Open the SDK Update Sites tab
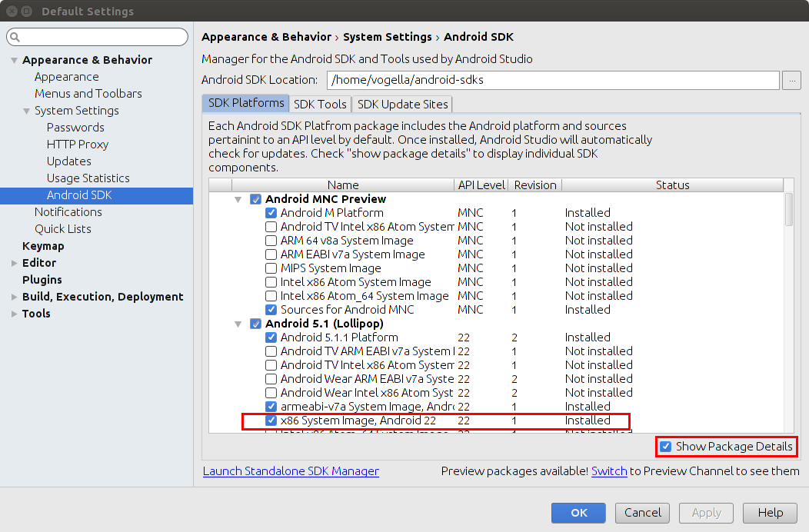Image resolution: width=809 pixels, height=532 pixels. pyautogui.click(x=402, y=105)
